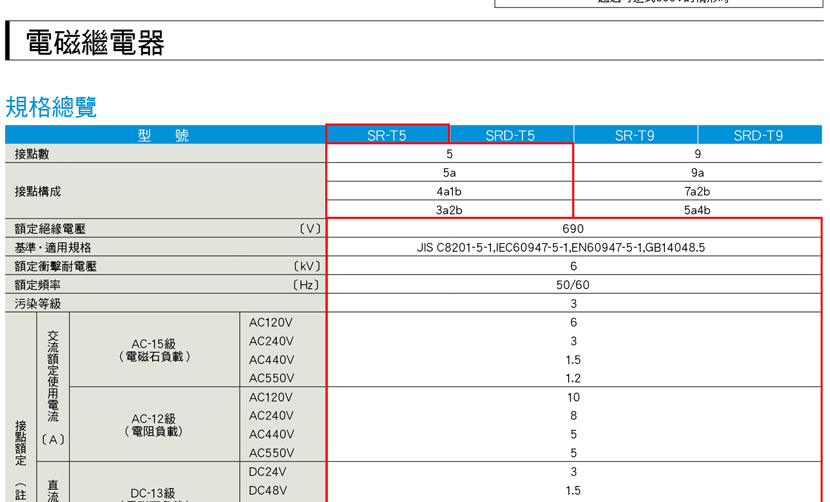This screenshot has width=830, height=502.
Task: Click the 〔V〕 unit label
Action: 310,229
